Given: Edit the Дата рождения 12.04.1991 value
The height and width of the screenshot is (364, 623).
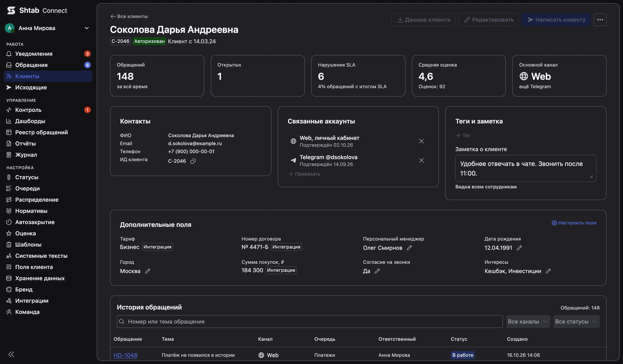Looking at the screenshot, I should 519,247.
